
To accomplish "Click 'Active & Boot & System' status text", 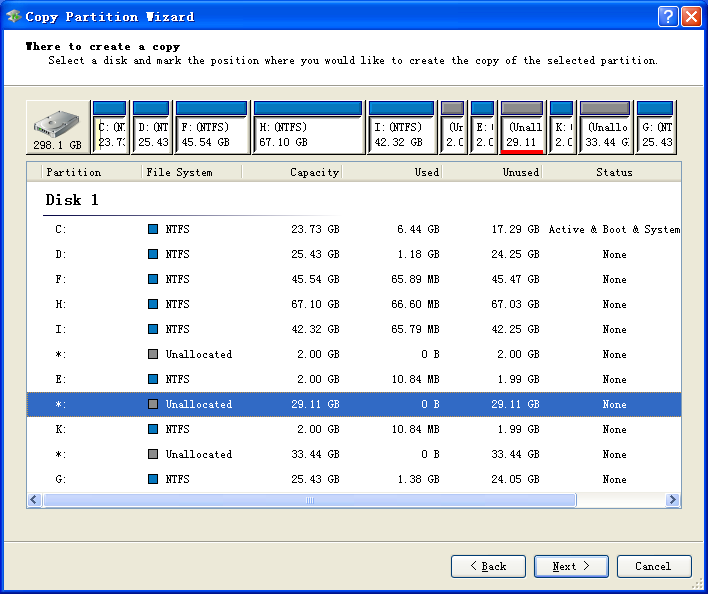I will pos(615,229).
